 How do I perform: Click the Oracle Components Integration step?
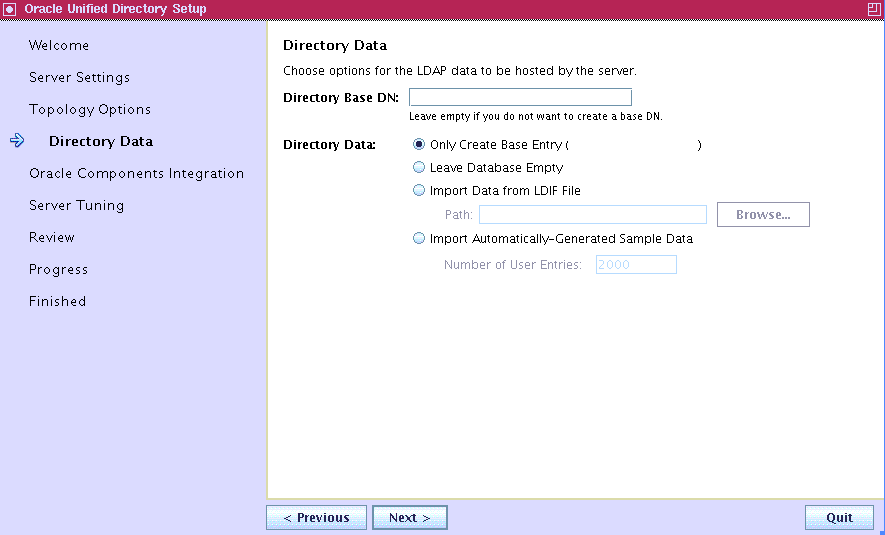[x=137, y=173]
